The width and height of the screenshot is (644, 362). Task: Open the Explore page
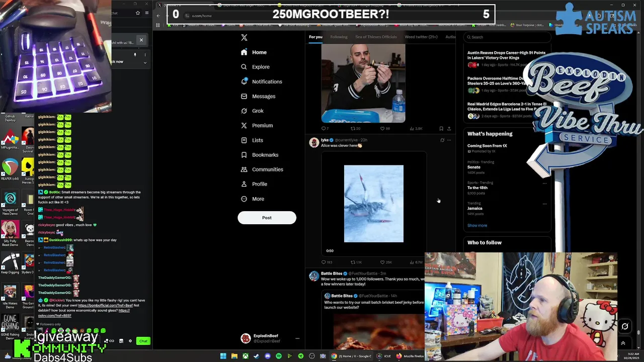[x=255, y=67]
